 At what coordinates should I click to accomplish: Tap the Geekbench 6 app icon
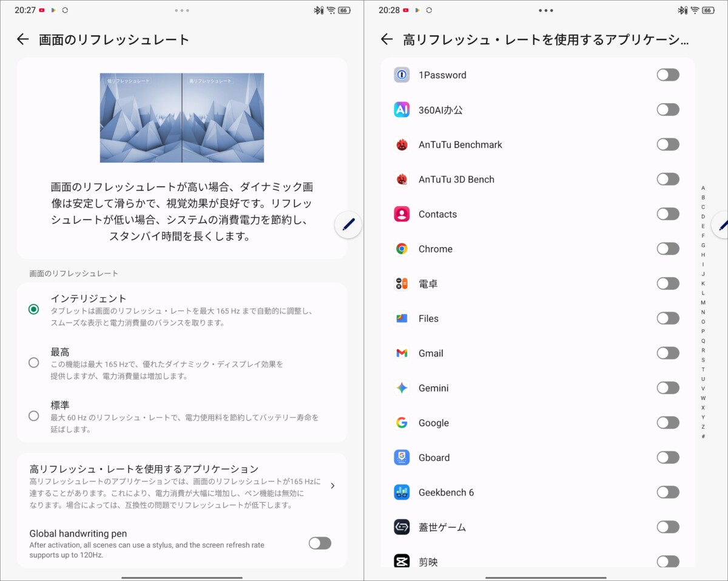402,492
